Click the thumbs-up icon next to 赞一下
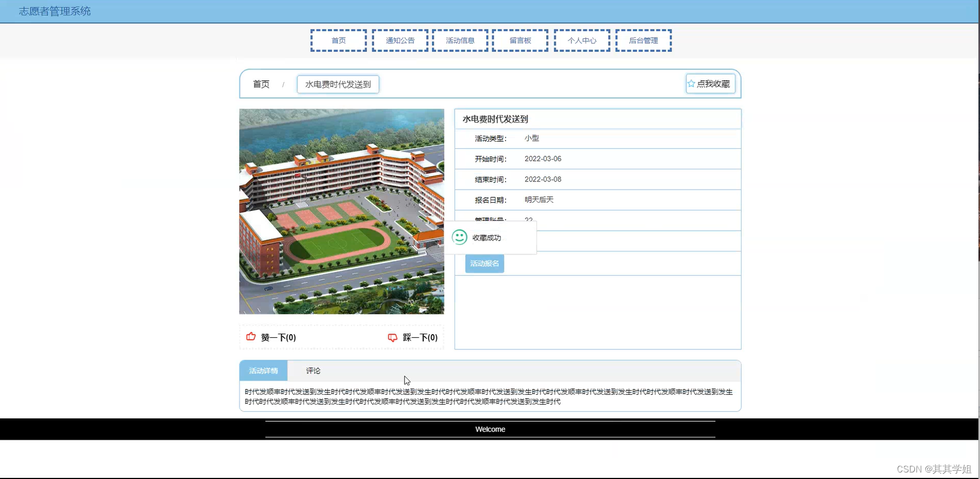Viewport: 980px width, 479px height. click(251, 337)
